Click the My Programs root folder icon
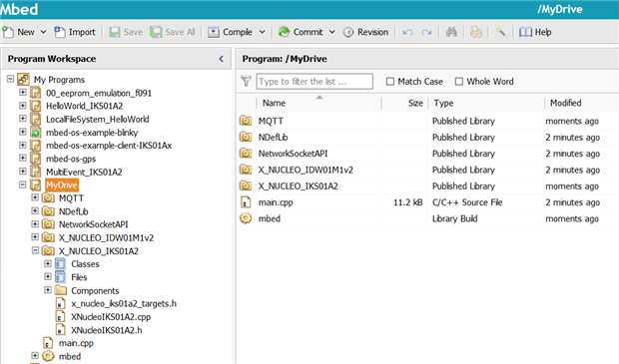This screenshot has width=619, height=364. (23, 79)
